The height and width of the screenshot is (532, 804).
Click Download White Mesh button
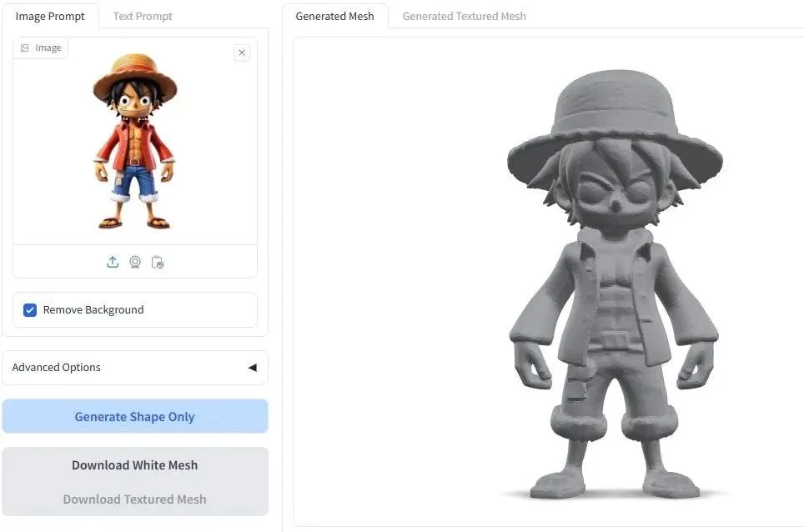[135, 464]
